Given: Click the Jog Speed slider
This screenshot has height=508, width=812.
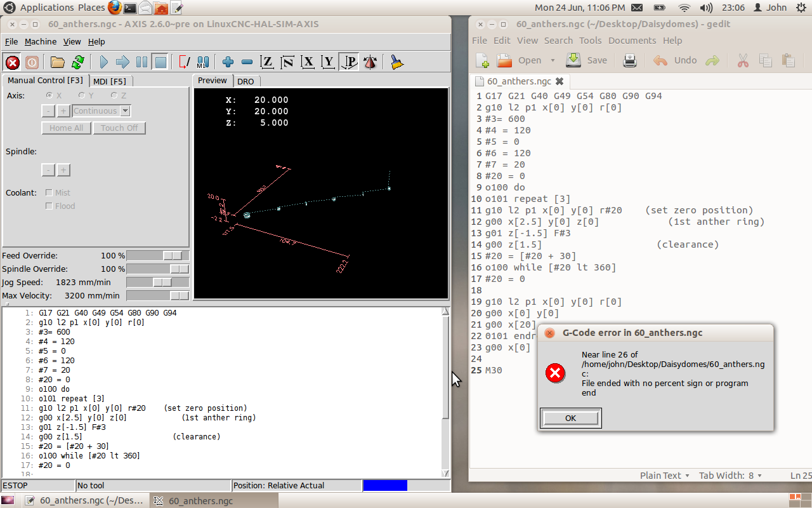Looking at the screenshot, I should (x=158, y=282).
